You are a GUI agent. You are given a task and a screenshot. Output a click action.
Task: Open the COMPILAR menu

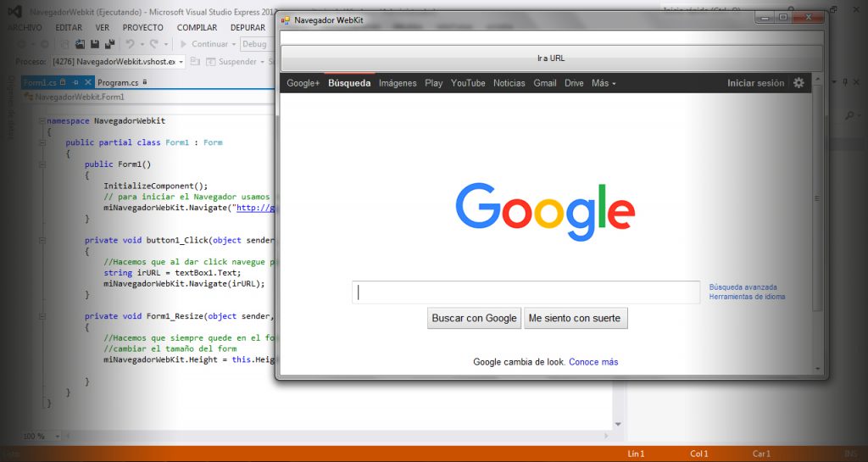point(197,28)
